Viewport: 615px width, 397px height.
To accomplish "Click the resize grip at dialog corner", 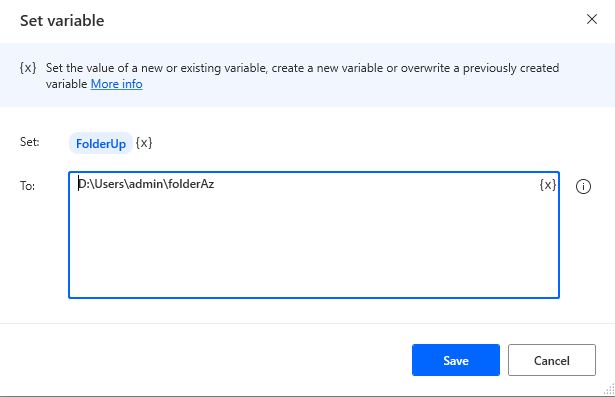I will [609, 390].
